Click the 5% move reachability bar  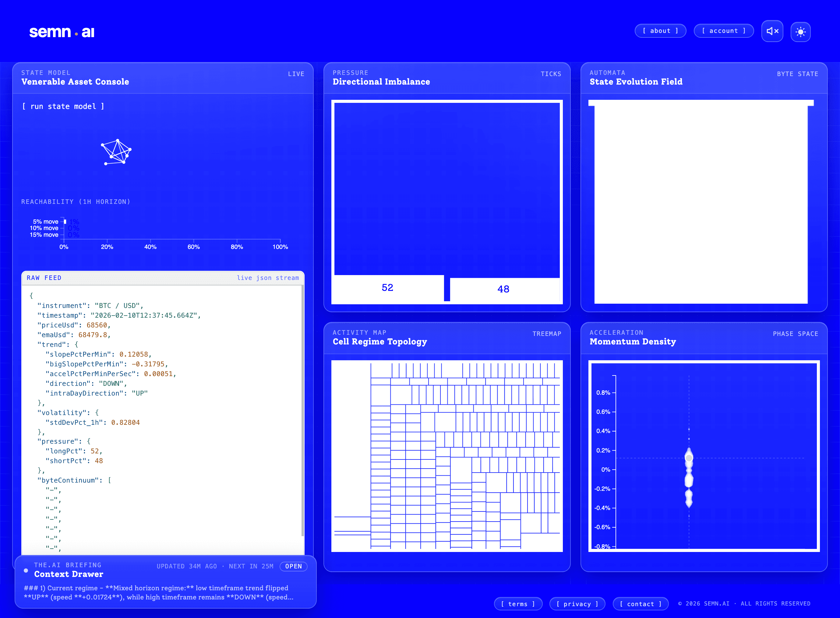tap(65, 222)
